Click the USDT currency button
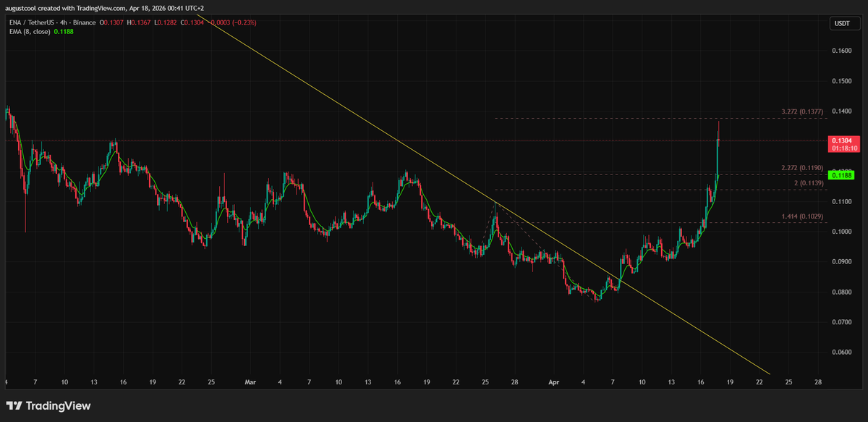This screenshot has height=422, width=868. pyautogui.click(x=844, y=24)
